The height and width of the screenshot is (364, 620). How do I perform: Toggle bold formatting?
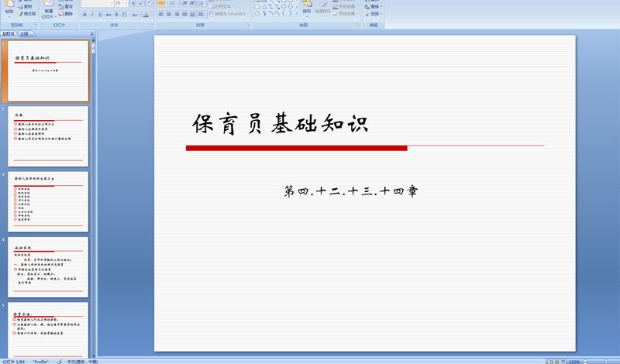(84, 15)
